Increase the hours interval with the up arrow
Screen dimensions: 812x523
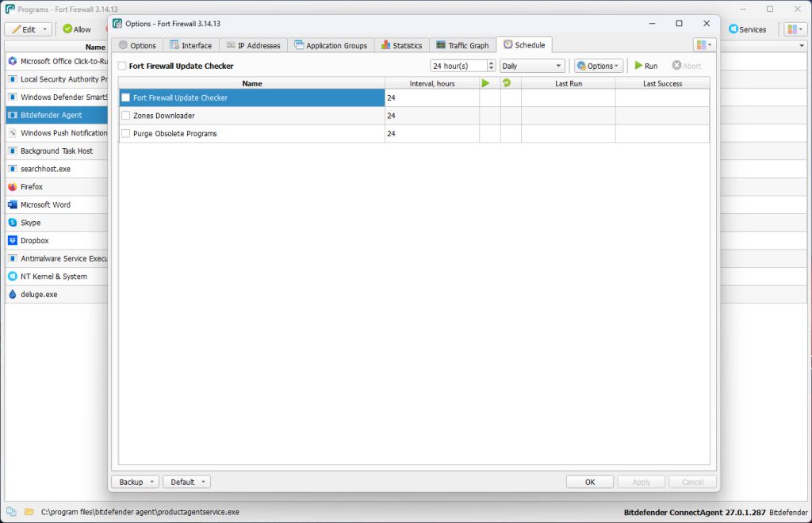point(492,63)
